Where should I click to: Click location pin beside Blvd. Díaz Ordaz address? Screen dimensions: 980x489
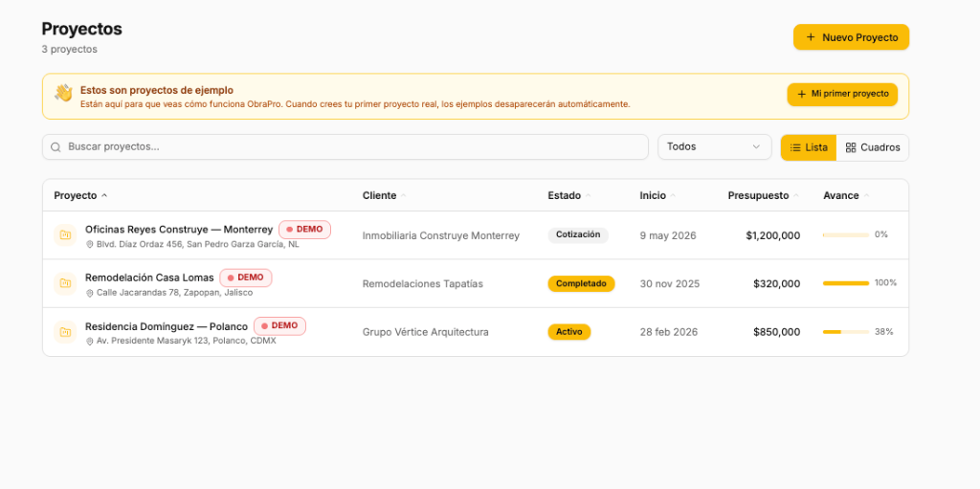pos(89,245)
